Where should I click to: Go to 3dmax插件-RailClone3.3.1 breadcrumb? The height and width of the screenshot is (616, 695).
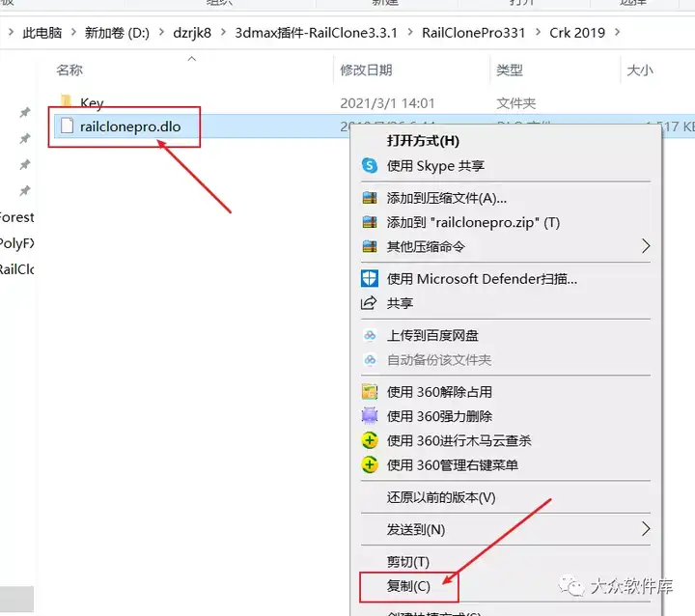[316, 33]
